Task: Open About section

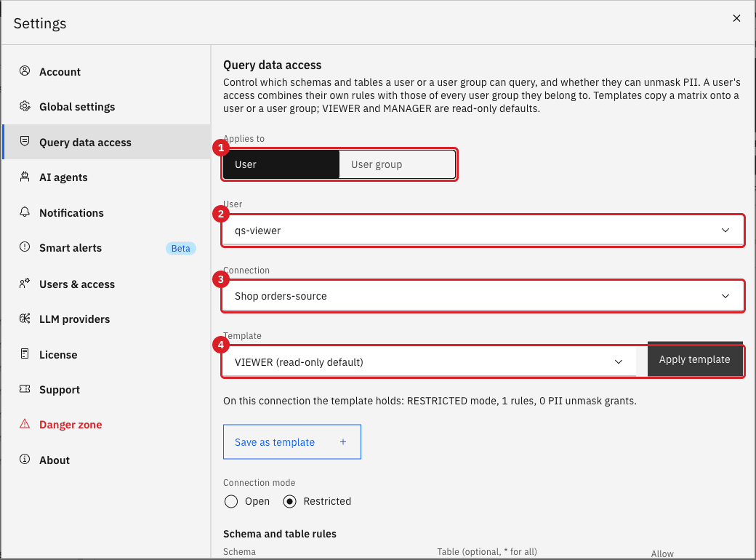Action: coord(106,460)
